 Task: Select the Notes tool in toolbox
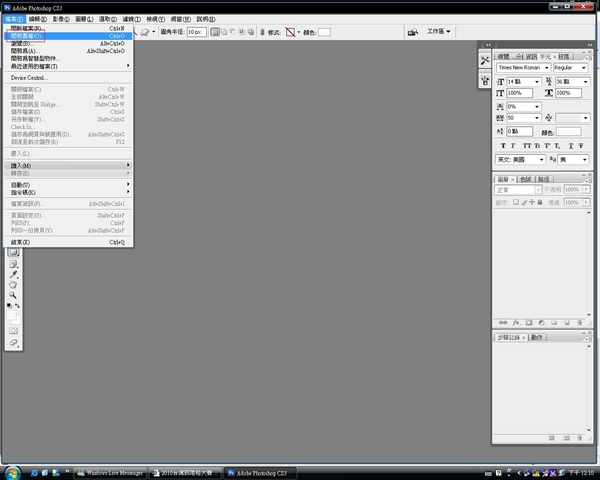pyautogui.click(x=13, y=264)
